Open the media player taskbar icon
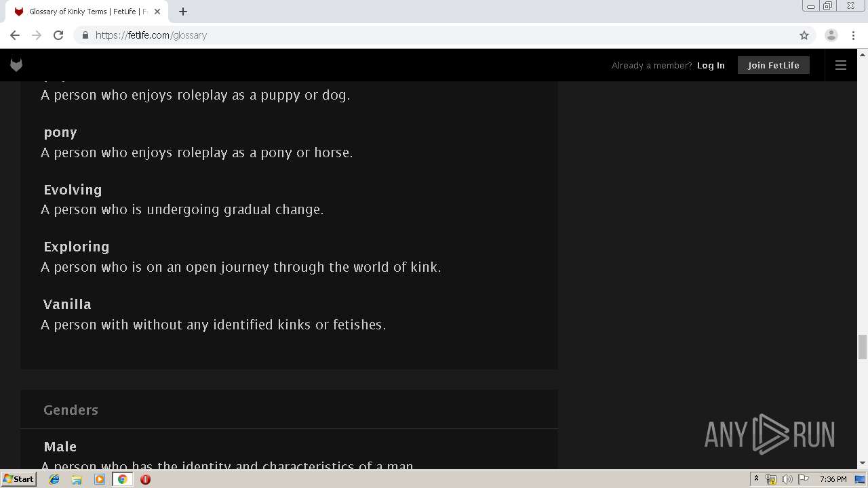Image resolution: width=868 pixels, height=488 pixels. tap(100, 479)
